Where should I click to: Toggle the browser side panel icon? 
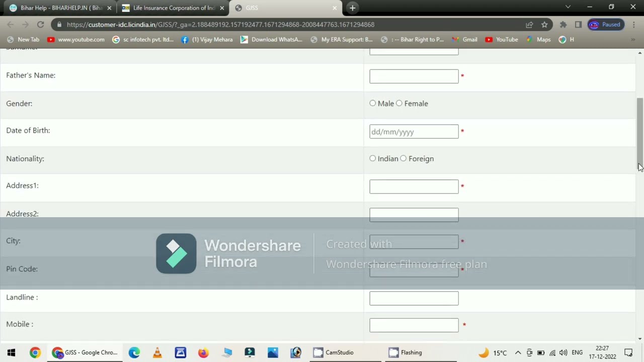tap(578, 25)
